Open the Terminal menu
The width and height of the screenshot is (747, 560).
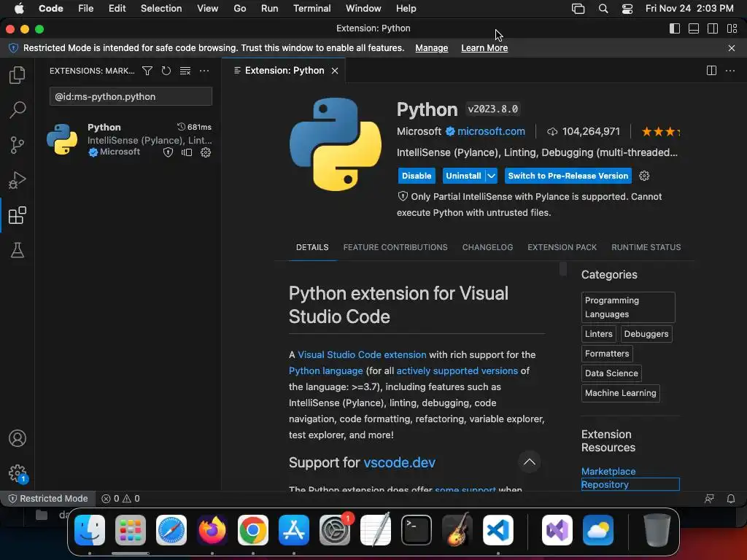311,9
